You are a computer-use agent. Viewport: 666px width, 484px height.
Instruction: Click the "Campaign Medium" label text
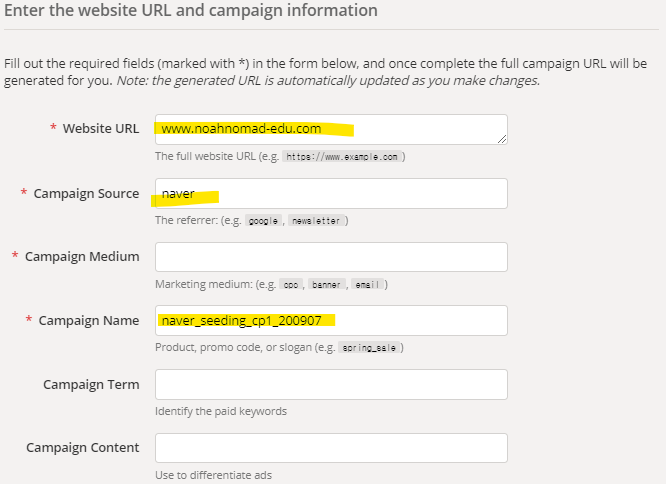pyautogui.click(x=82, y=257)
